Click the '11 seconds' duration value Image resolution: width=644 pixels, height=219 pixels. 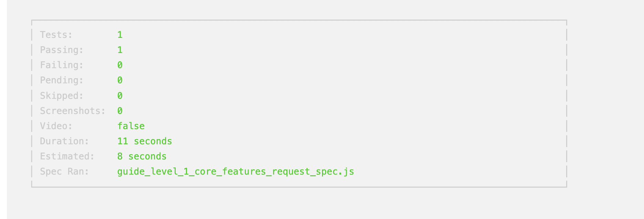click(x=145, y=141)
